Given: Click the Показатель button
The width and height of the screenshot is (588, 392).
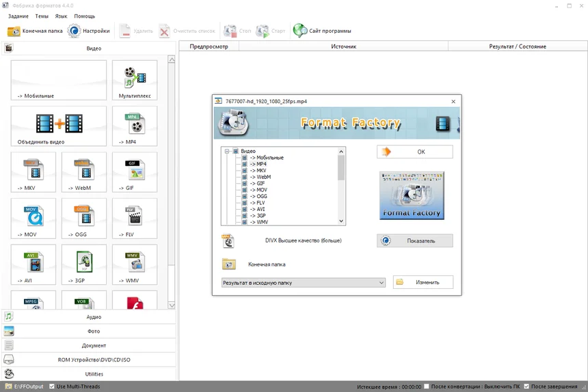Looking at the screenshot, I should point(415,241).
